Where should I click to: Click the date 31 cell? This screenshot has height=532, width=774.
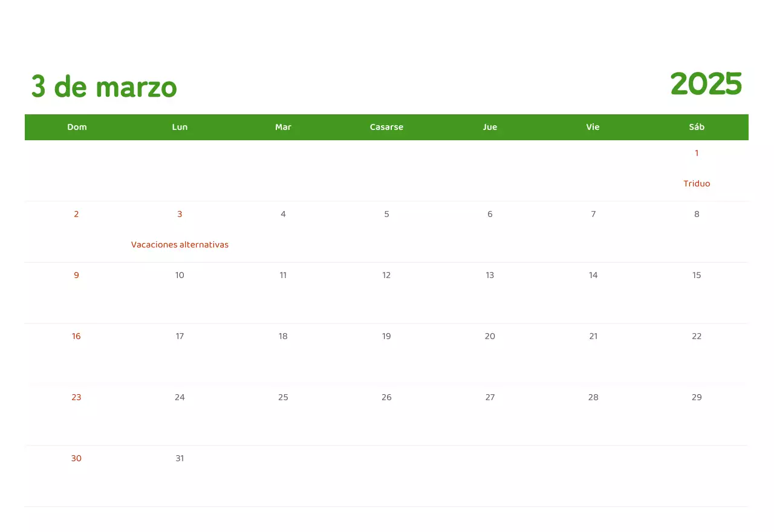coord(180,458)
